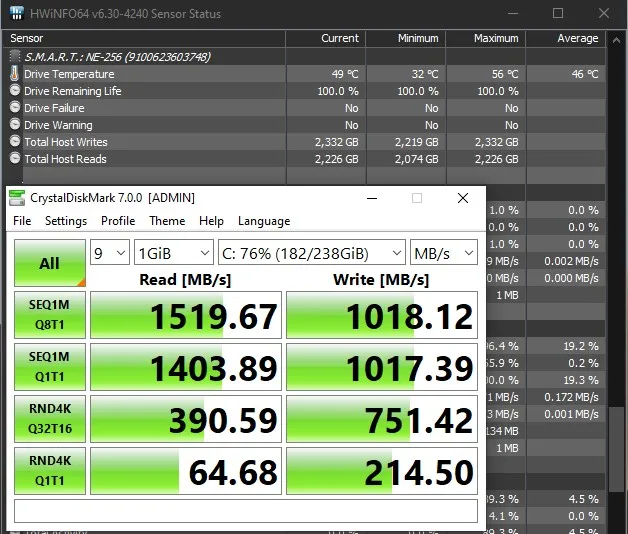Open the unit dropdown showing MB/s
The height and width of the screenshot is (534, 628).
click(x=444, y=252)
